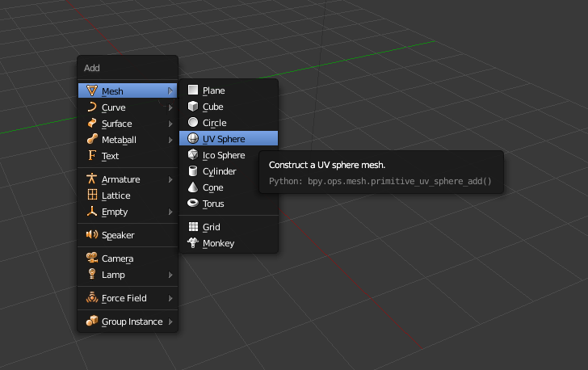Open the Force Field menu entry

tap(128, 298)
